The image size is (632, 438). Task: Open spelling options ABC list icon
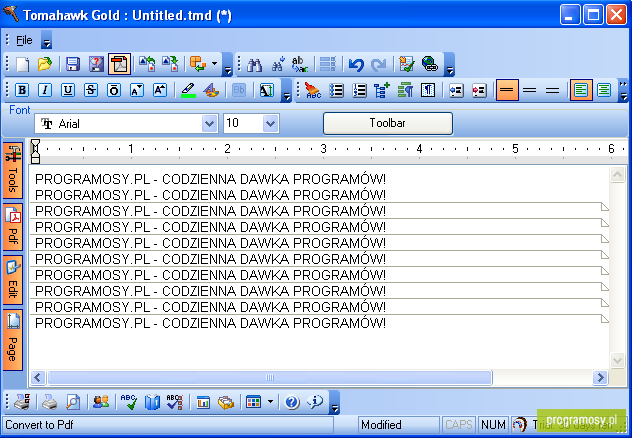175,402
